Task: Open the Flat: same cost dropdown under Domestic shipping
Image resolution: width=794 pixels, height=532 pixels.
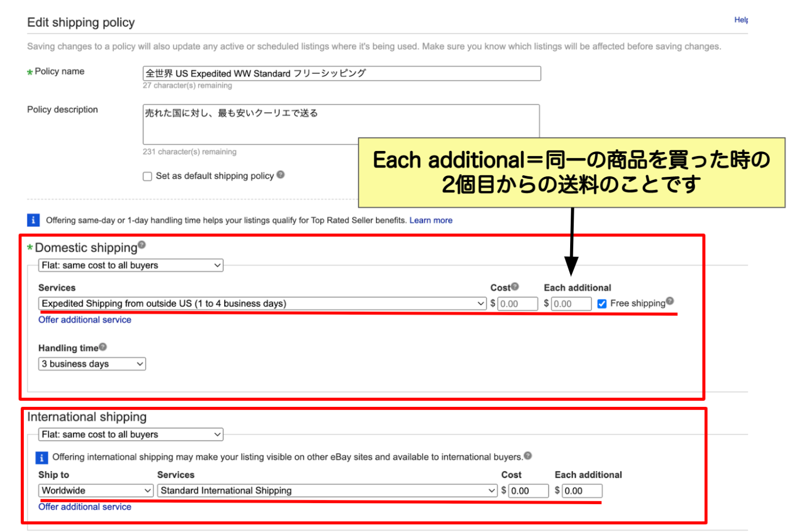Action: (x=130, y=265)
